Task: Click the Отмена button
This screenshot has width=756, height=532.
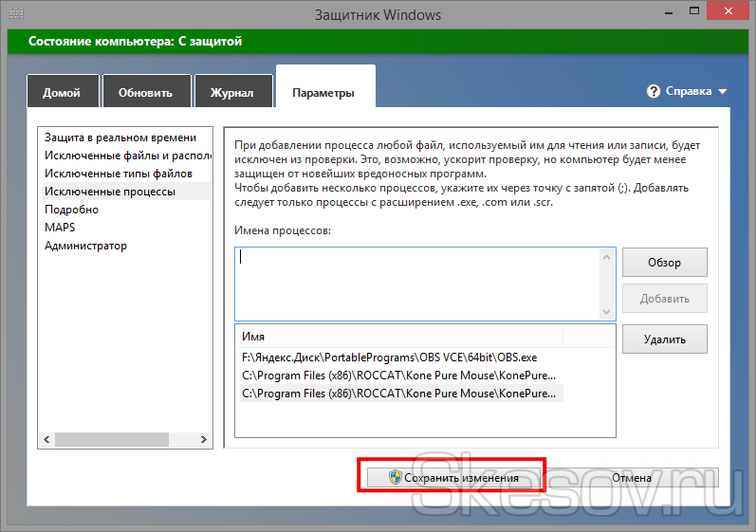Action: coord(632,478)
